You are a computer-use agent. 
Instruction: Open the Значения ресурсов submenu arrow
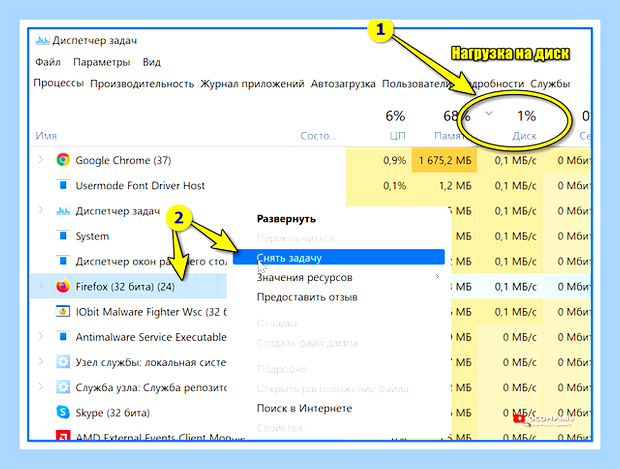click(x=437, y=276)
